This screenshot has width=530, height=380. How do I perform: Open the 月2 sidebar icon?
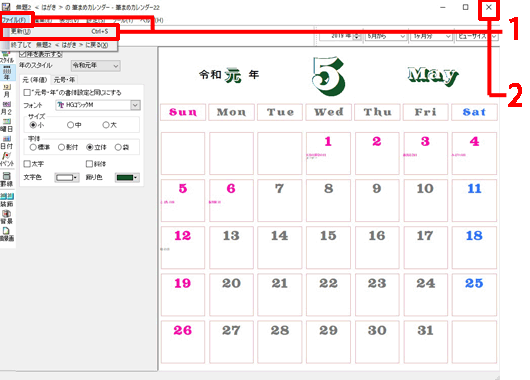click(7, 108)
